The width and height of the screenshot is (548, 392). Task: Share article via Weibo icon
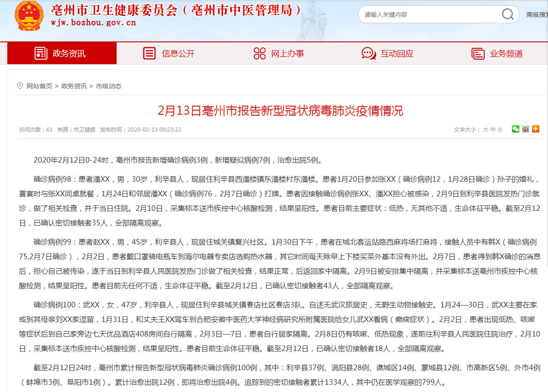526,129
